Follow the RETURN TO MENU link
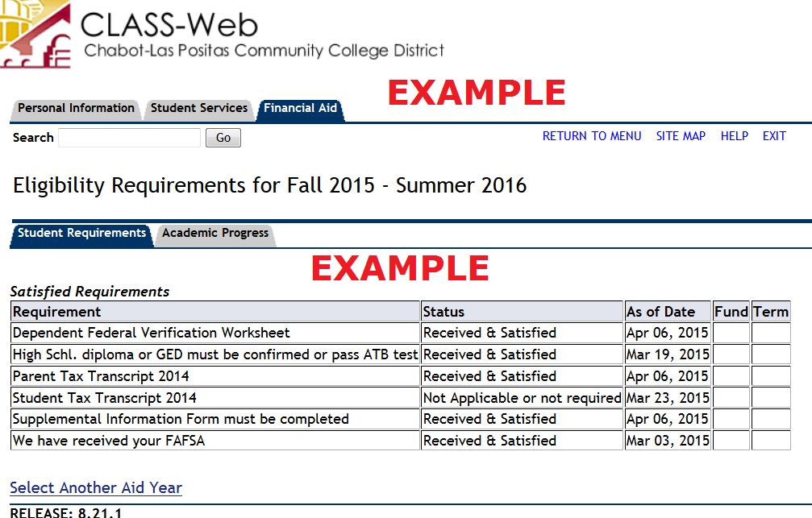 click(592, 136)
